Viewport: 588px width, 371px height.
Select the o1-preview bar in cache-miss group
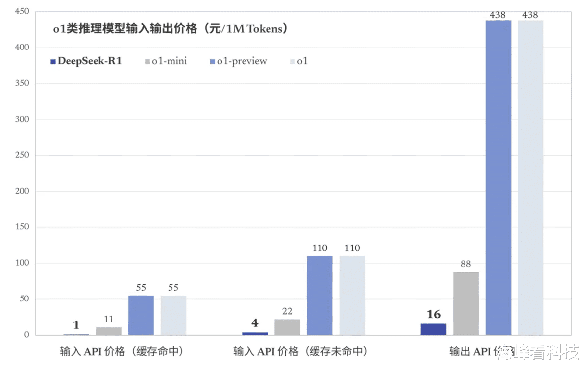coord(319,296)
